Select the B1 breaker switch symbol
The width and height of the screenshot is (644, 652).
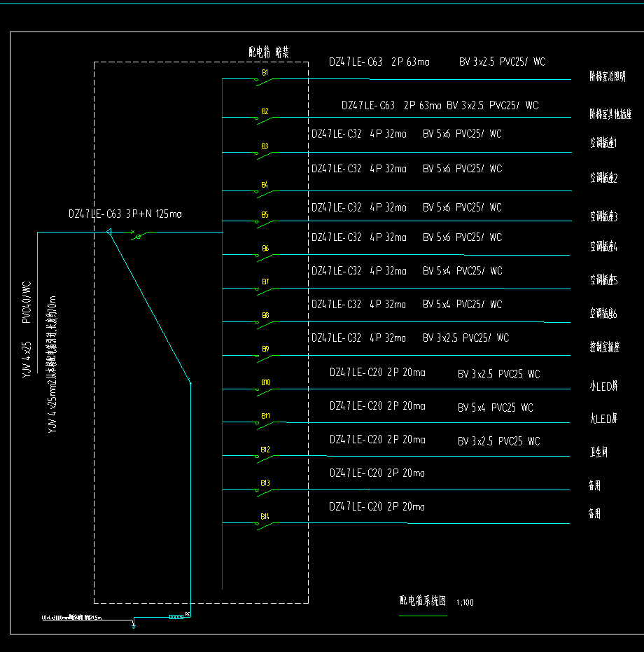coord(264,82)
